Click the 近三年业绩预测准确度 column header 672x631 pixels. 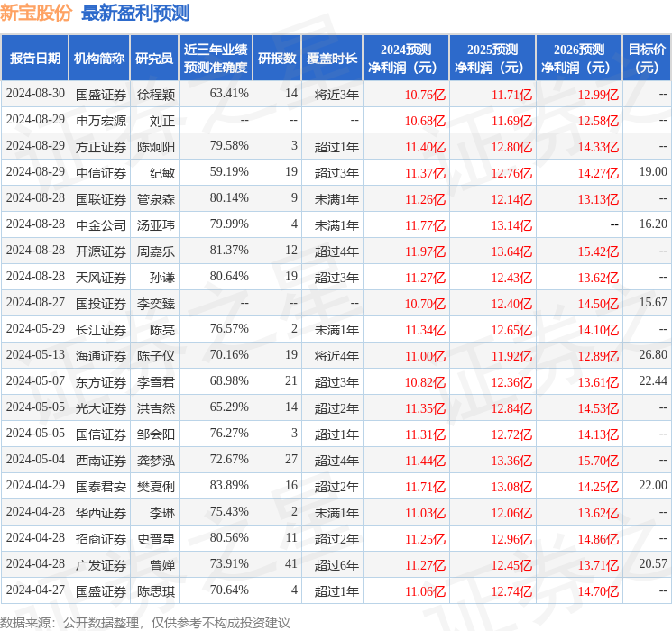(x=216, y=59)
